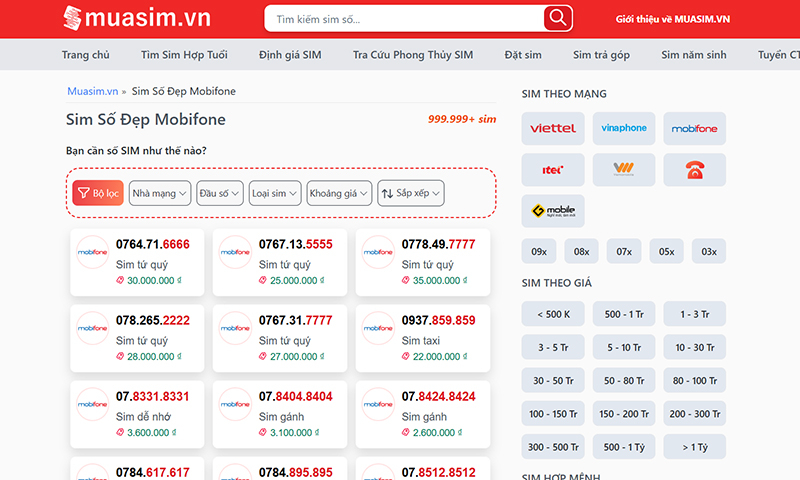
Task: Click the muasim.vn logo
Action: 137,18
